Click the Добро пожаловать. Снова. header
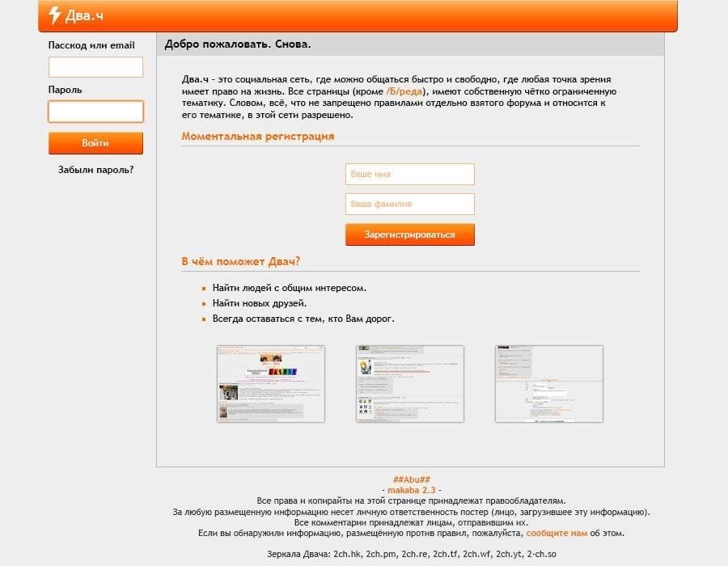The height and width of the screenshot is (566, 728). click(238, 44)
